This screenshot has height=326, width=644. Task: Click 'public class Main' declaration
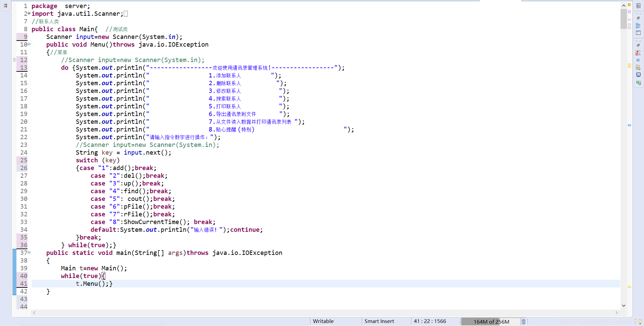63,29
